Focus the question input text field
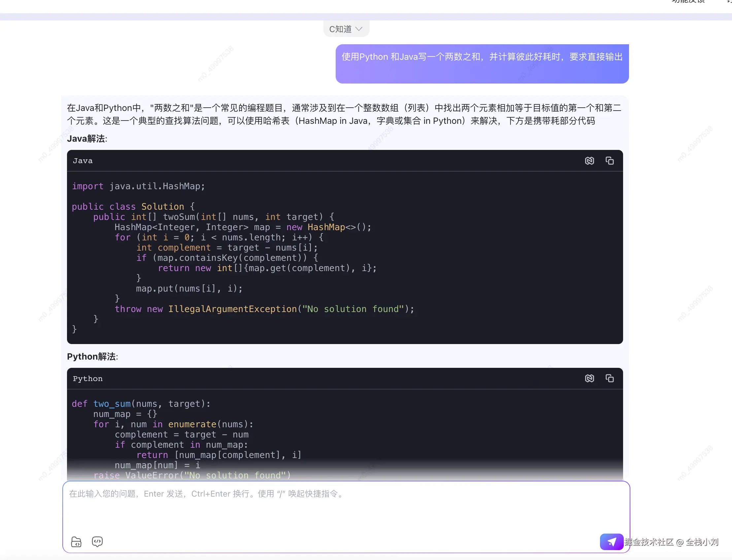Screen dimensions: 732x560 point(333,507)
